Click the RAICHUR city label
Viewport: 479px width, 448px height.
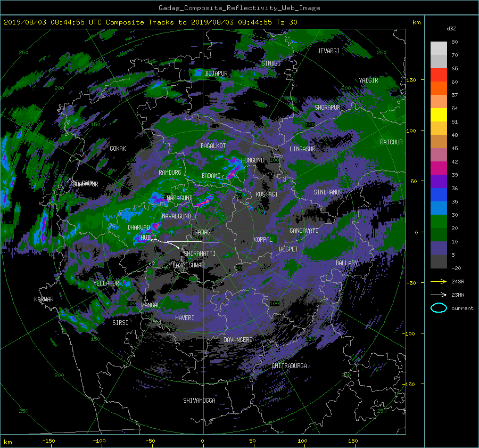coord(391,142)
